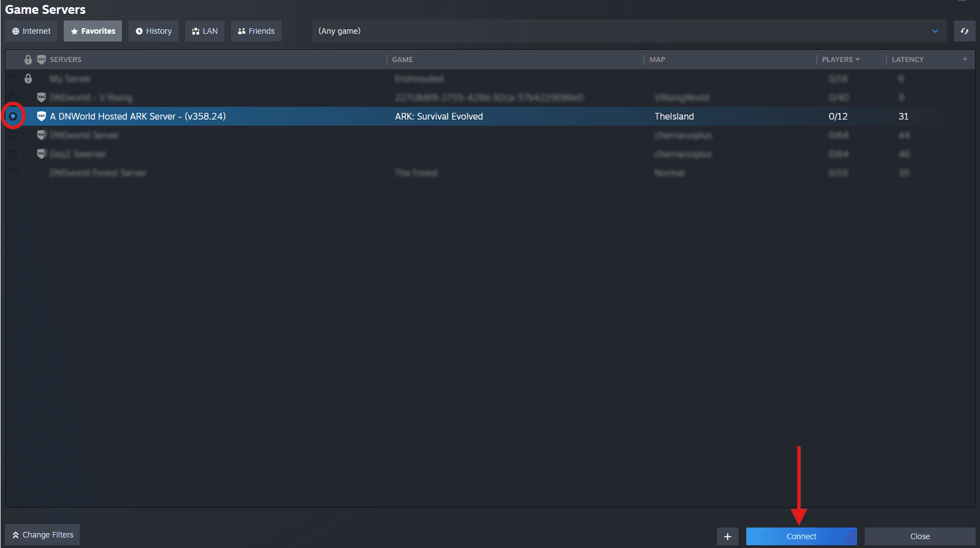This screenshot has width=980, height=548.
Task: Select the DNWorld Hosted ARK Server row
Action: (x=490, y=116)
